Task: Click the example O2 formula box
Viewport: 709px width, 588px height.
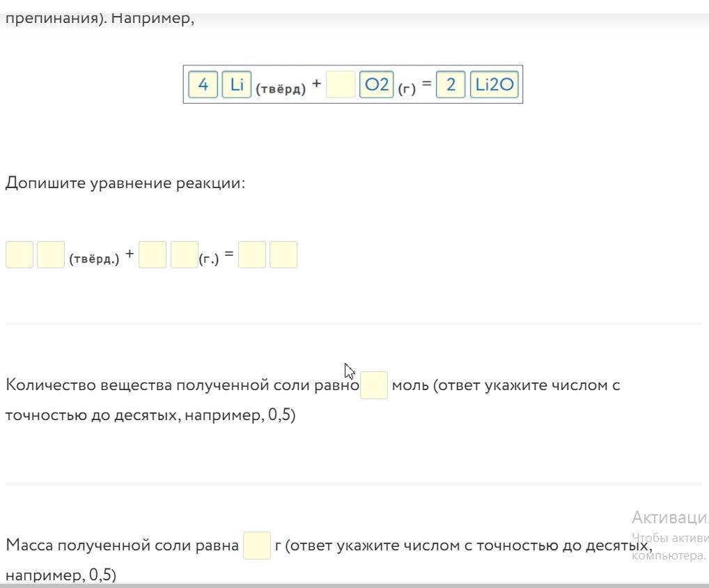Action: [x=377, y=85]
